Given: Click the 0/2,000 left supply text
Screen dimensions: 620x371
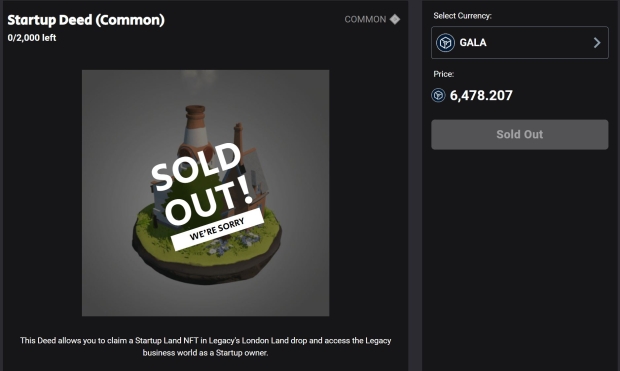Looking at the screenshot, I should click(x=32, y=38).
